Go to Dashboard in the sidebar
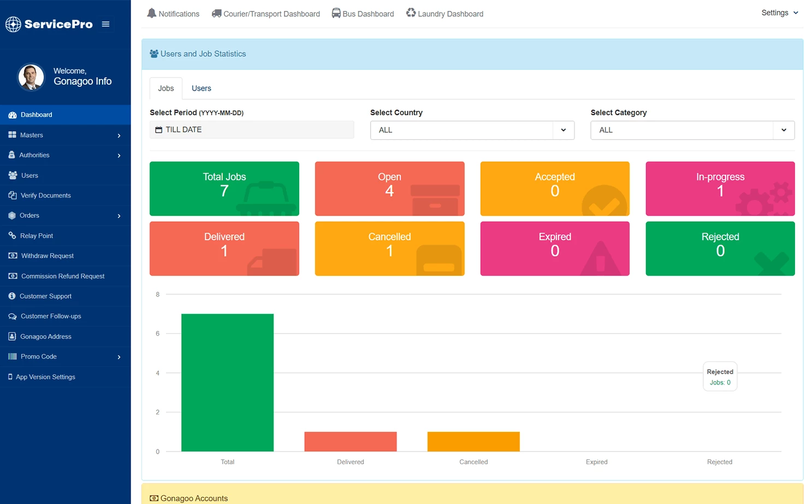The height and width of the screenshot is (504, 812). 37,115
